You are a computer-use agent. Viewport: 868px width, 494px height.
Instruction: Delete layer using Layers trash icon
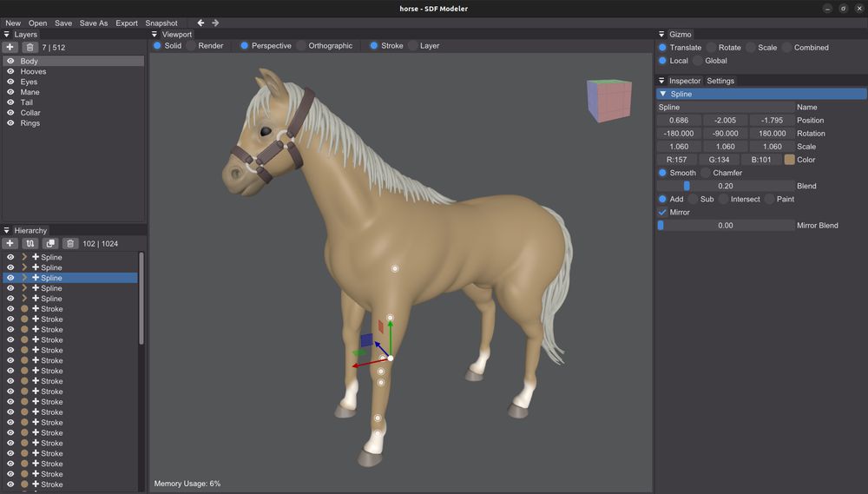tap(30, 47)
